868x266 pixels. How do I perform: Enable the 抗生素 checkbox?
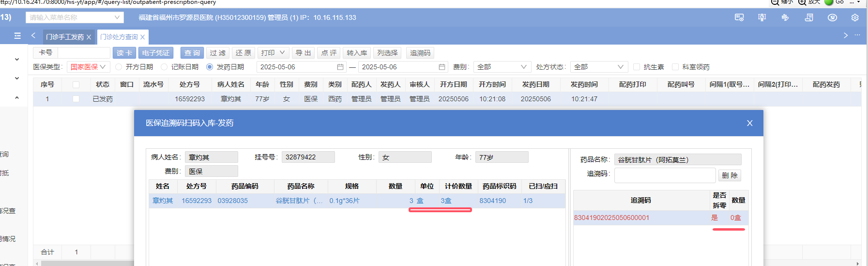point(637,67)
